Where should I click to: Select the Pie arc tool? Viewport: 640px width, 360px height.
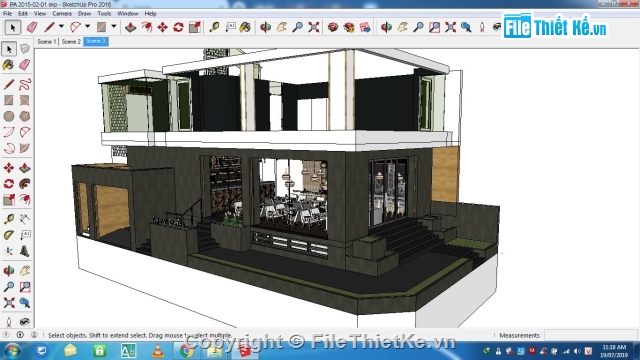(24, 148)
